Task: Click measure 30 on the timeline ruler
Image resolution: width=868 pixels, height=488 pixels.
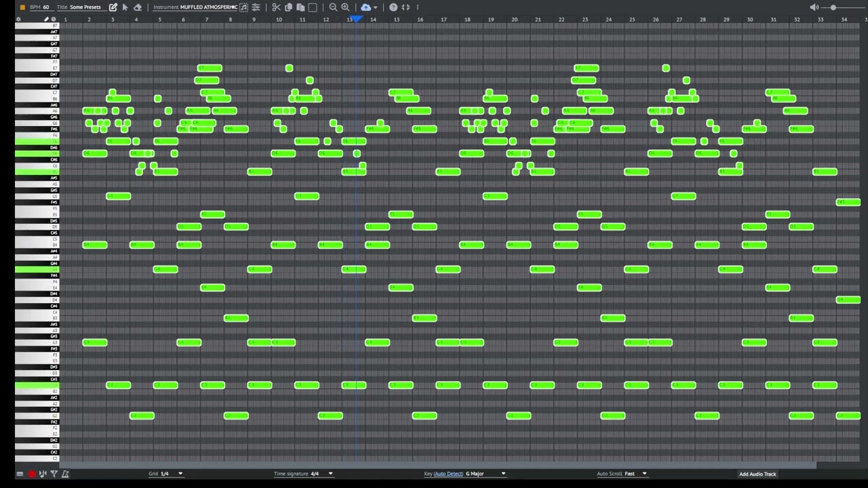Action: [x=749, y=19]
